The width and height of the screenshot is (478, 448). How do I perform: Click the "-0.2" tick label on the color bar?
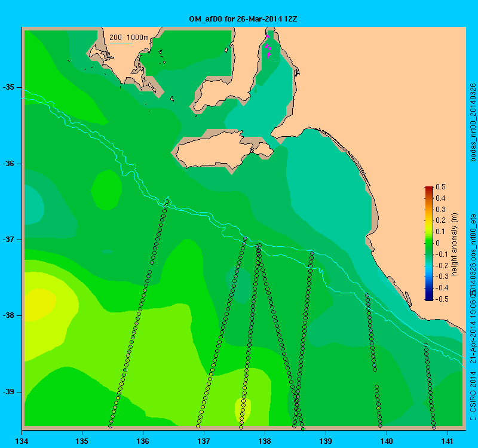pos(441,265)
